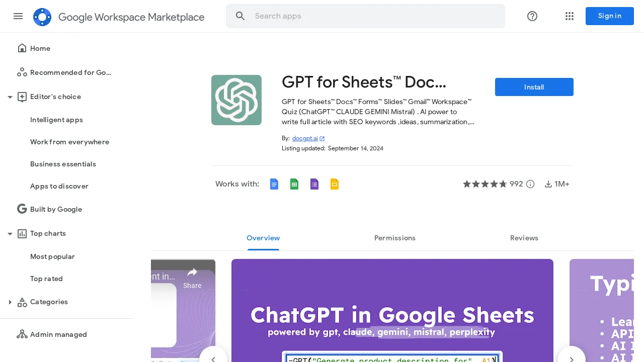Click the Built by Google G icon
Viewport: 644px width, 362px height.
(22, 209)
